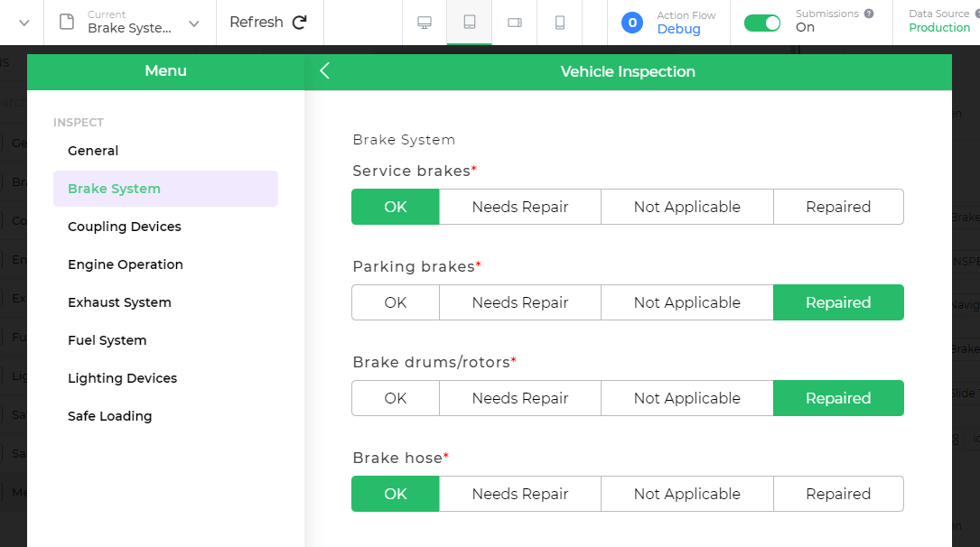
Task: Click the Refresh button label
Action: coord(257,22)
